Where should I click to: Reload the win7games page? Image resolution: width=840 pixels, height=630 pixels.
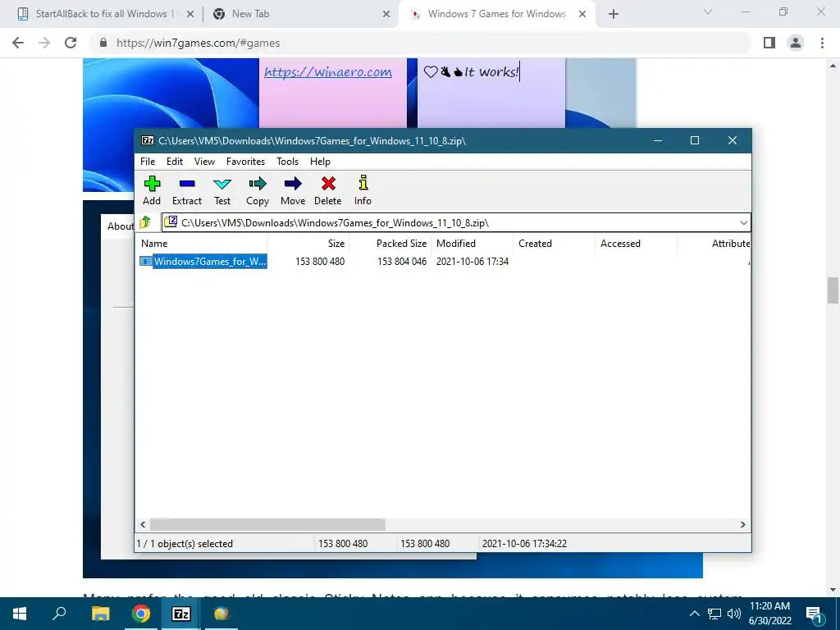(71, 43)
